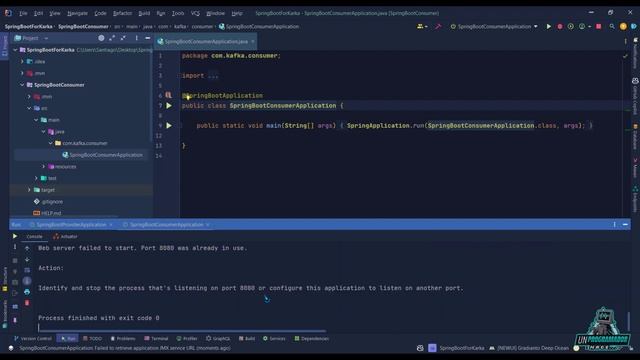Expand all in Project panel
Image resolution: width=640 pixels, height=360 pixels.
click(112, 38)
